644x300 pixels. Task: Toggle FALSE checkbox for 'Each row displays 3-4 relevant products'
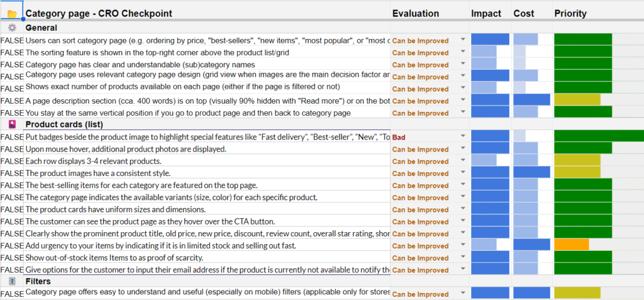pyautogui.click(x=12, y=161)
